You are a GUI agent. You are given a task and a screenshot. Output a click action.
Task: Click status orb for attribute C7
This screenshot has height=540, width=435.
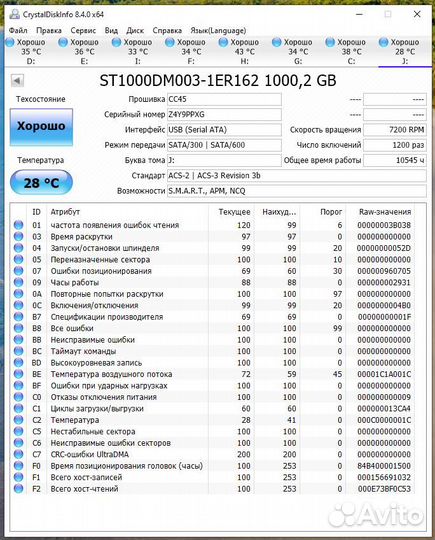click(x=19, y=454)
